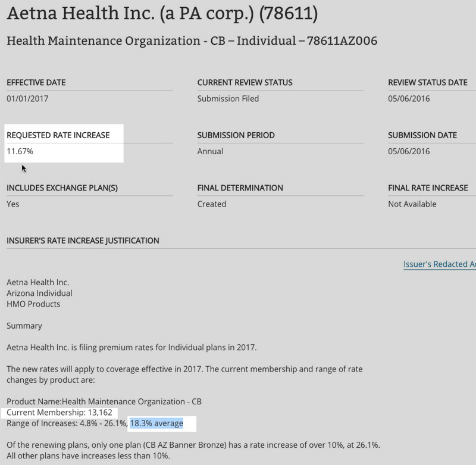
Task: Select the Not Available rate value
Action: (x=412, y=204)
